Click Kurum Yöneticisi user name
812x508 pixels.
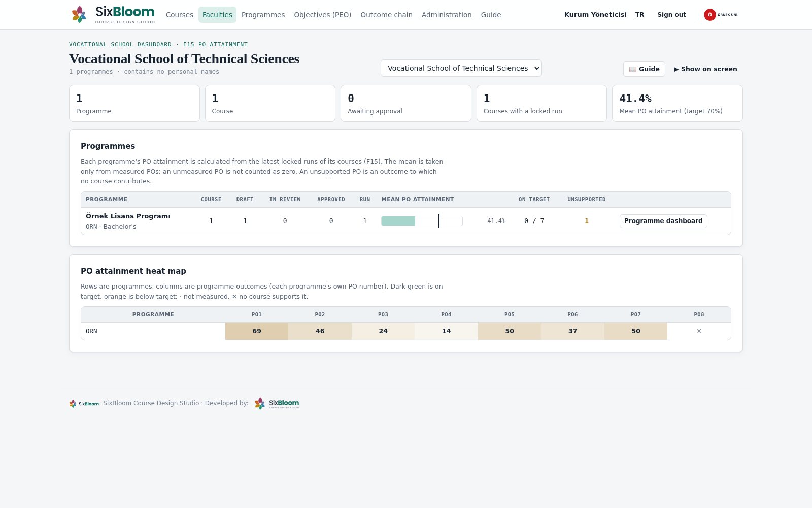click(x=595, y=15)
